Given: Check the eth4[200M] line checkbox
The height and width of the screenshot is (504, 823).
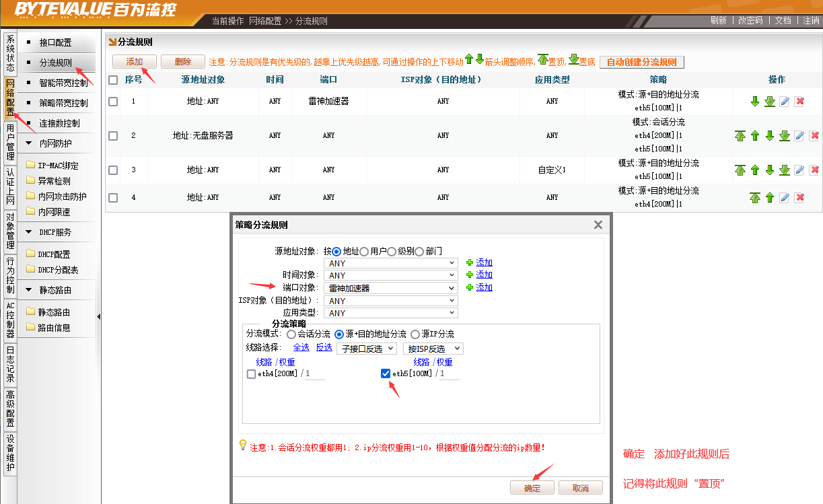Looking at the screenshot, I should pyautogui.click(x=251, y=374).
